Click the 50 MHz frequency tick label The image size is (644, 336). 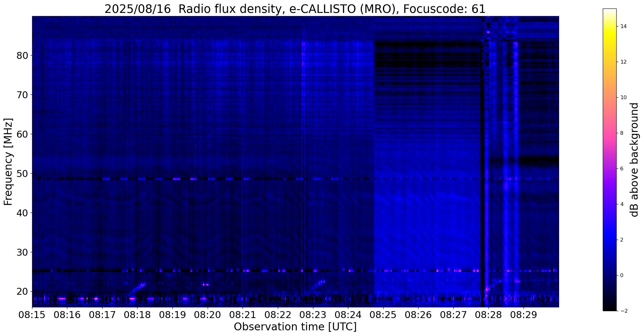click(x=22, y=174)
